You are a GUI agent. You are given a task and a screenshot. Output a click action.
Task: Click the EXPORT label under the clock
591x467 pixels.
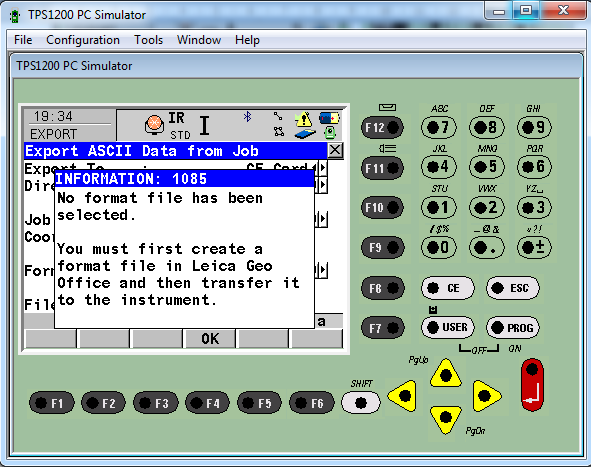53,134
